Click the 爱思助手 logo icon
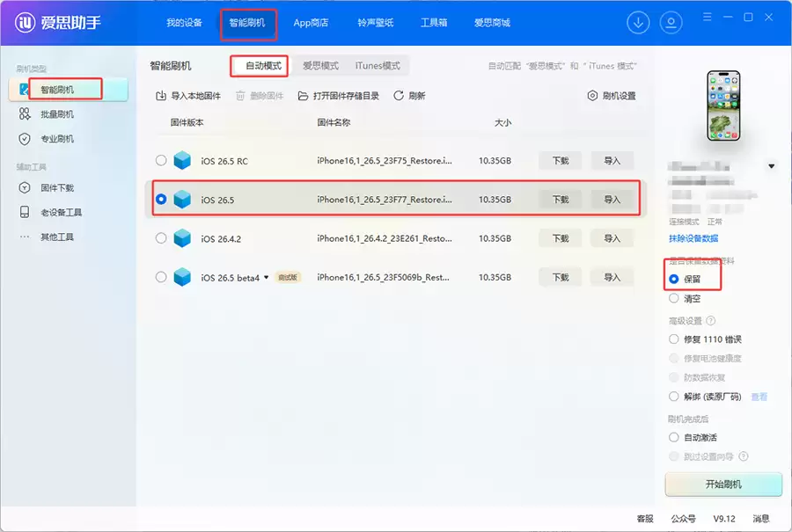This screenshot has width=792, height=532. tap(25, 22)
